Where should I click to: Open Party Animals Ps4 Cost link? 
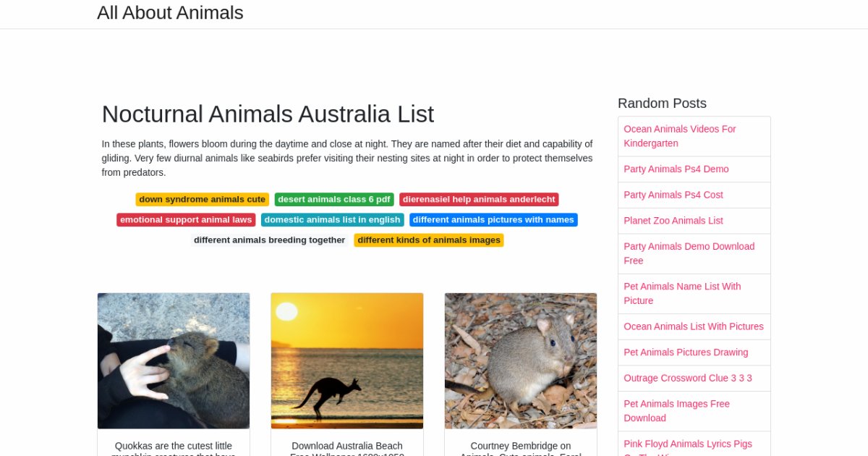point(673,195)
